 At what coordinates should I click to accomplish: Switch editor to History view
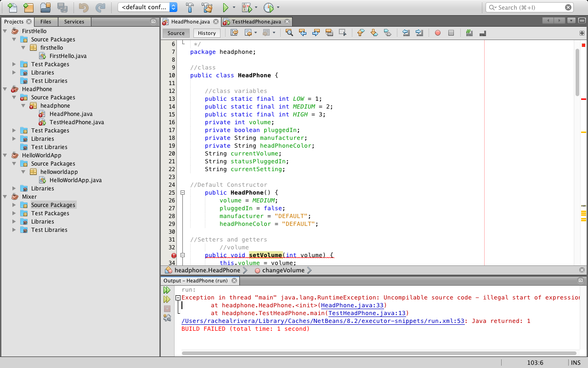tap(207, 33)
